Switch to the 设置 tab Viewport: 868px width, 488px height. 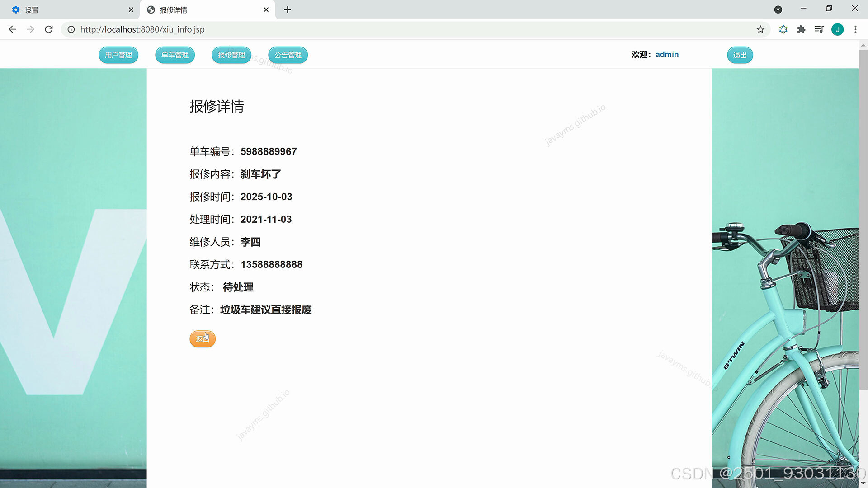(x=70, y=9)
